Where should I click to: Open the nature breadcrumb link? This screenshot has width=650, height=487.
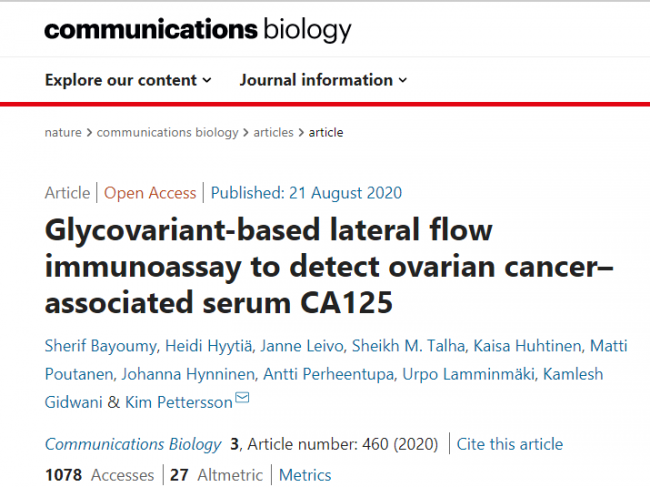point(63,133)
